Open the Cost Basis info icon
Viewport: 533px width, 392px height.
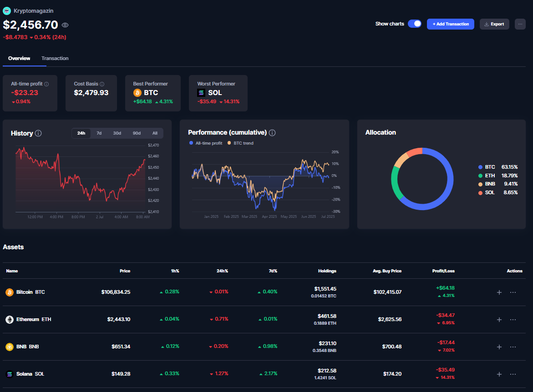[102, 84]
